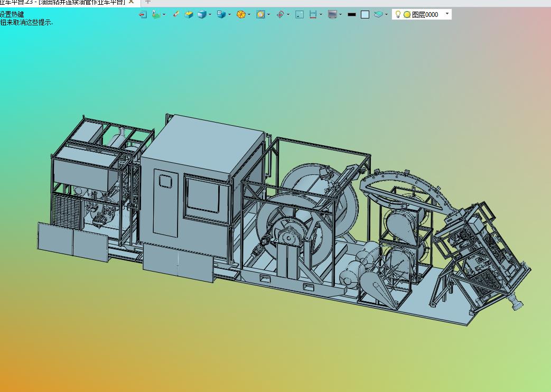Screen dimensions: 551x392
Task: Expand dropdown arrow beside view orientation cube
Action: pyautogui.click(x=229, y=15)
